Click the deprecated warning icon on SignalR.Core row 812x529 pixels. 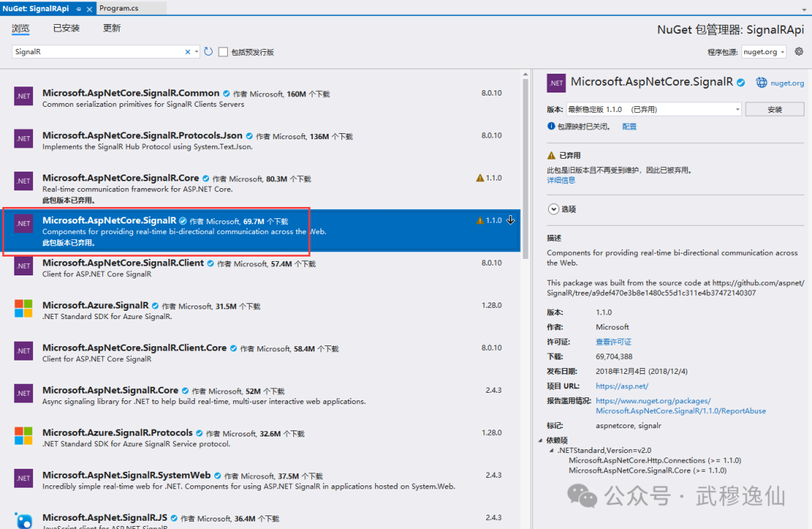pos(480,178)
